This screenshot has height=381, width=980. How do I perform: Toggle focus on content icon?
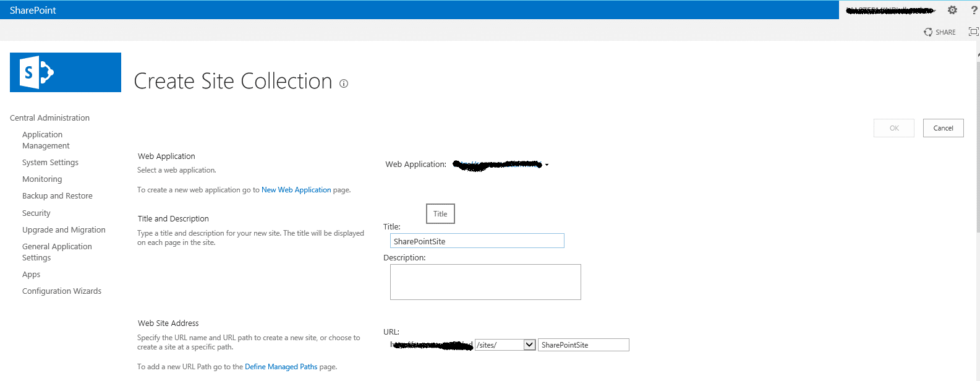coord(973,32)
